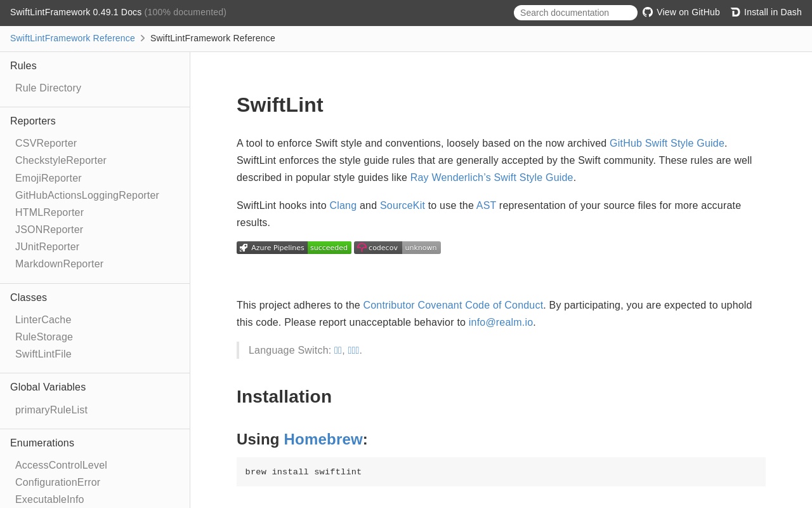Navigate to the LinterCache class

(43, 320)
